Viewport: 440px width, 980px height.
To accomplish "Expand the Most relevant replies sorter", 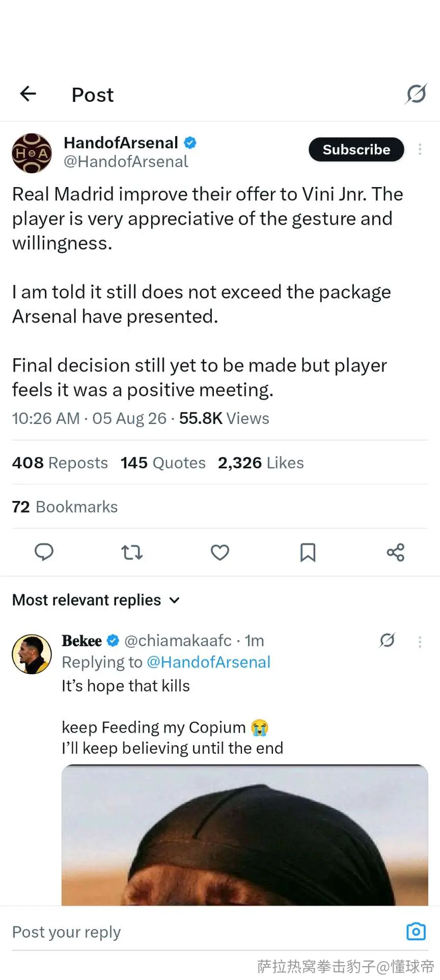I will click(x=96, y=600).
